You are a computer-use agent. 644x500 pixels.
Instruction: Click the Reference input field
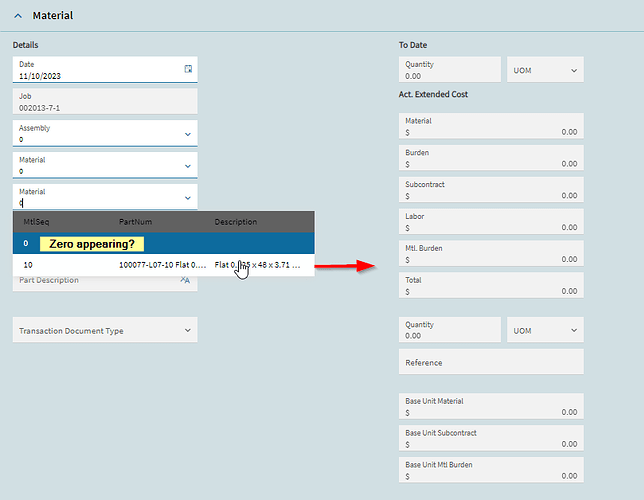[x=491, y=362]
